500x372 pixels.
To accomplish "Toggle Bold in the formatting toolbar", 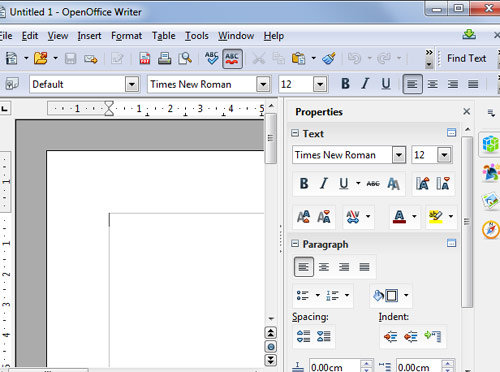I will tap(346, 84).
